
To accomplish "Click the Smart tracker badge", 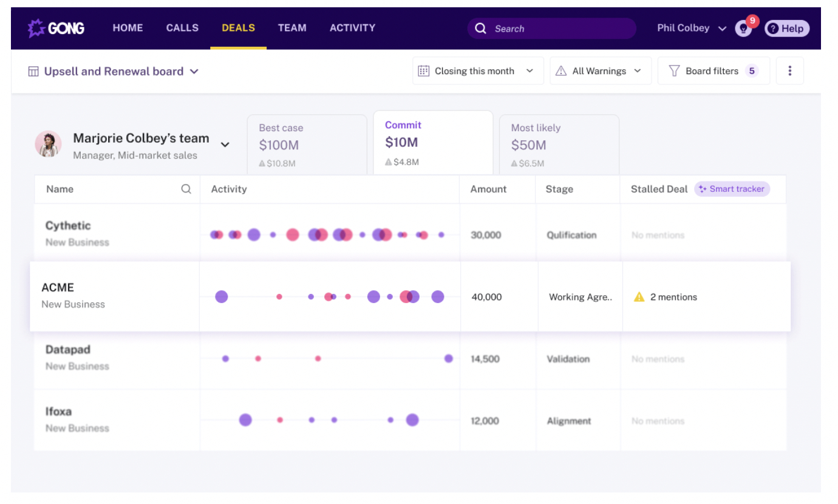I will click(732, 189).
